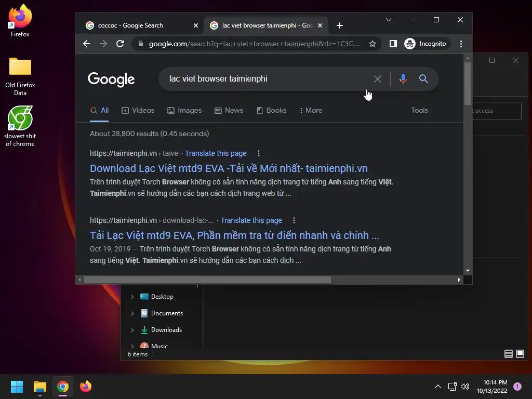532x399 pixels.
Task: Open network settings from tray
Action: 452,387
